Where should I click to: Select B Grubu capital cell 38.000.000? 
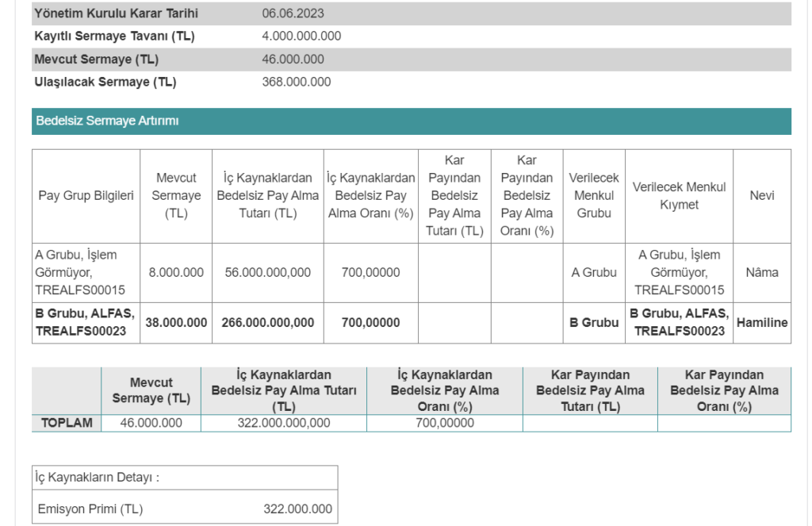(x=176, y=323)
